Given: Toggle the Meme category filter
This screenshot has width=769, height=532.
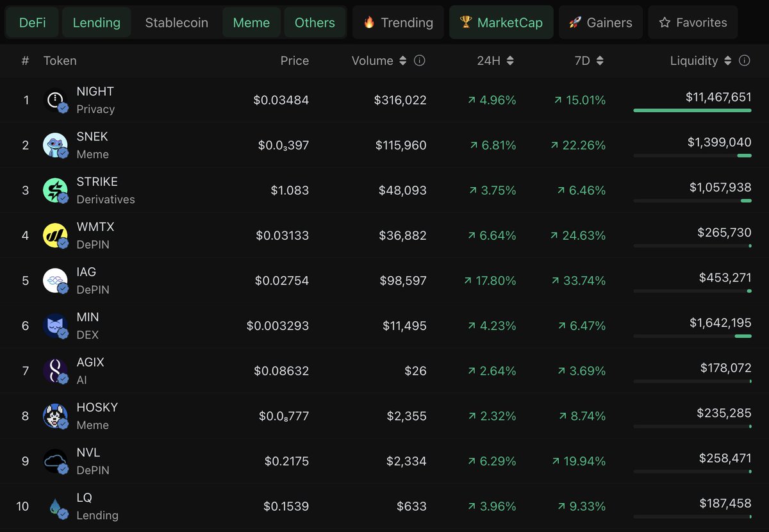Looking at the screenshot, I should click(251, 22).
